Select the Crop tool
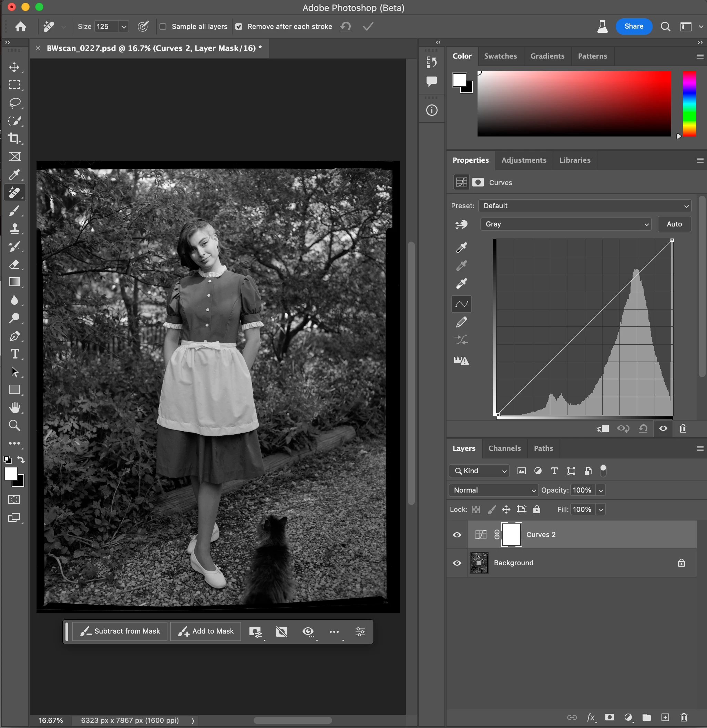 (14, 139)
